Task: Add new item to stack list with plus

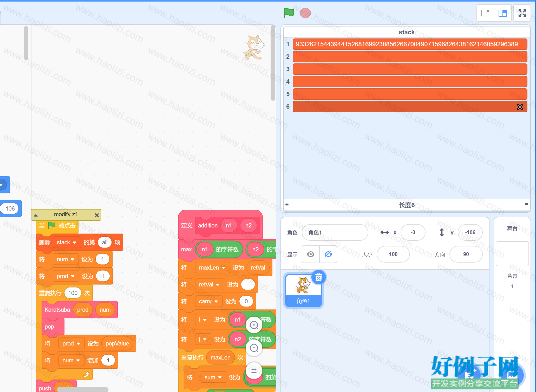Action: 287,205
